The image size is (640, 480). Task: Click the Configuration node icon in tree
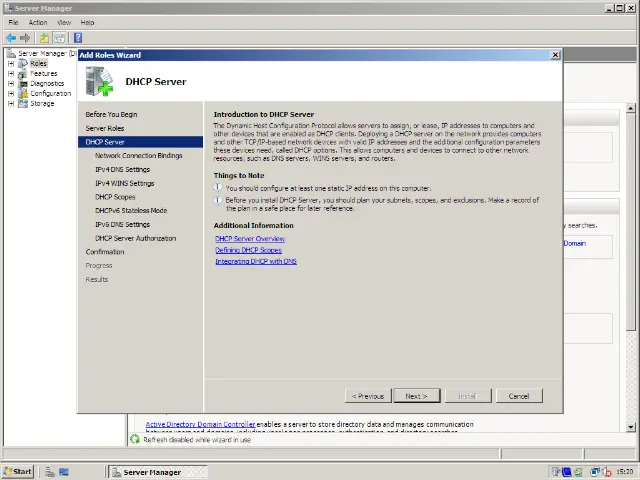23,93
